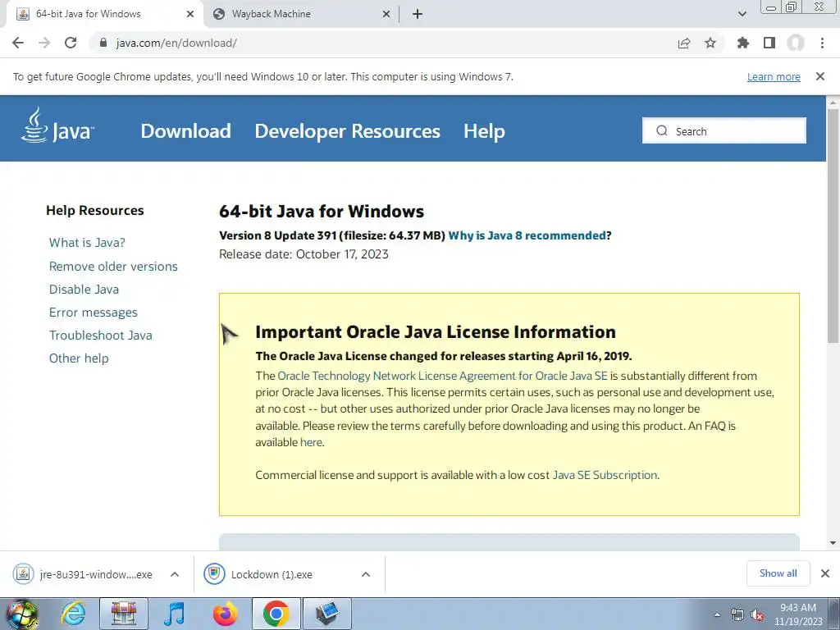Go back to the previous page
Screen dimensions: 840x630
18,43
